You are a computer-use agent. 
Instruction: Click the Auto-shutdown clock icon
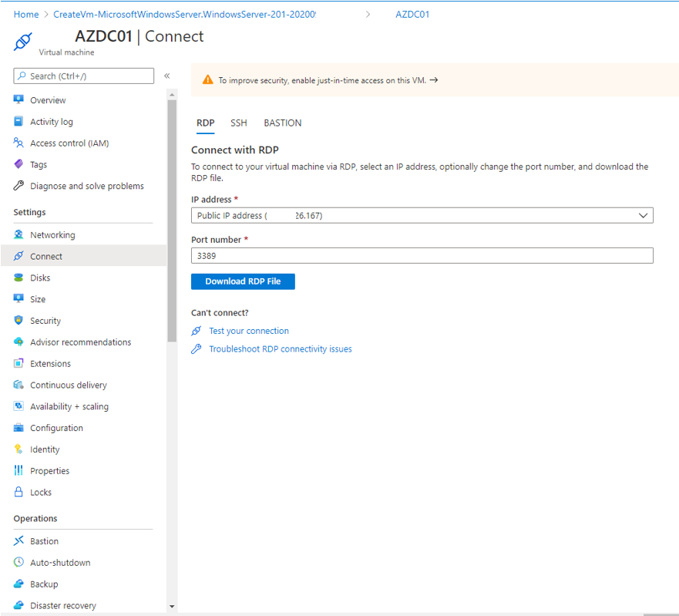(x=18, y=562)
